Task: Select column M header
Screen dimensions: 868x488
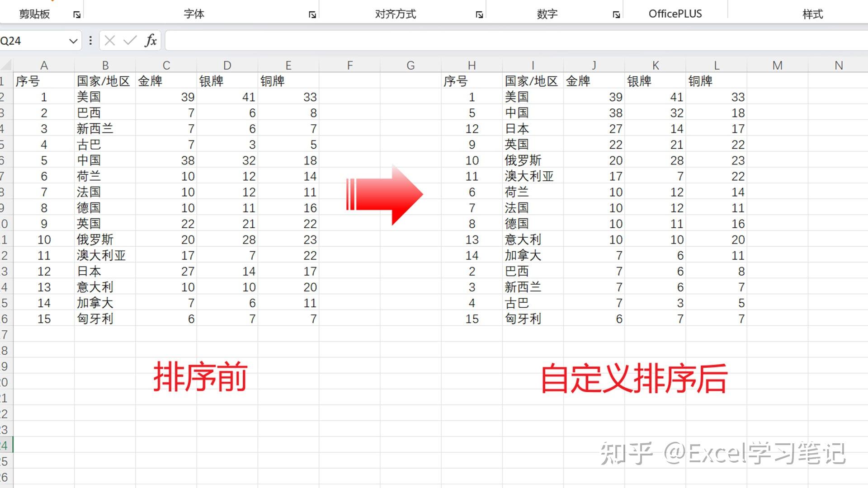Action: pyautogui.click(x=777, y=66)
